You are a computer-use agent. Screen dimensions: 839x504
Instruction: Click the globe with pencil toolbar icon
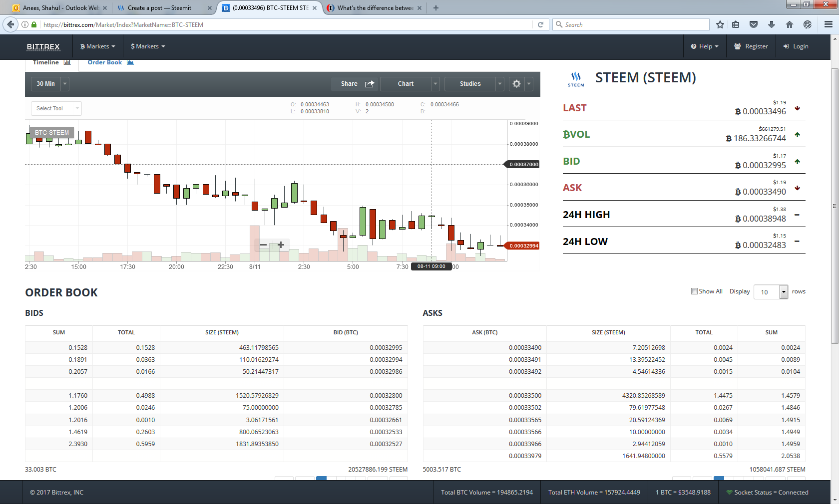click(x=808, y=24)
